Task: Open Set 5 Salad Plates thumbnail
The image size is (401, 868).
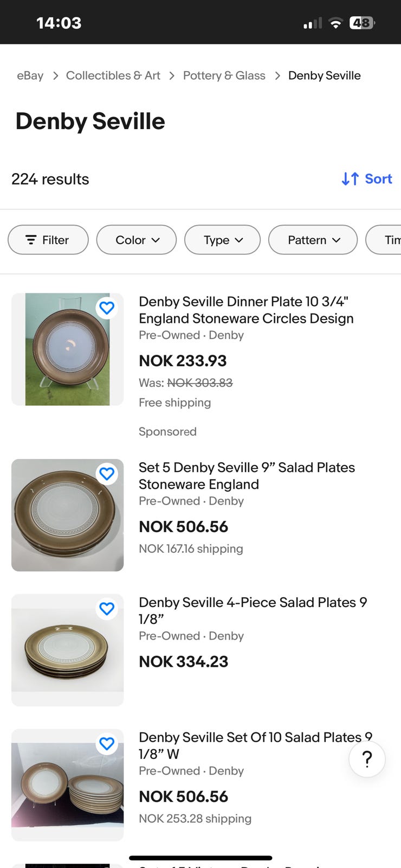Action: pos(67,515)
